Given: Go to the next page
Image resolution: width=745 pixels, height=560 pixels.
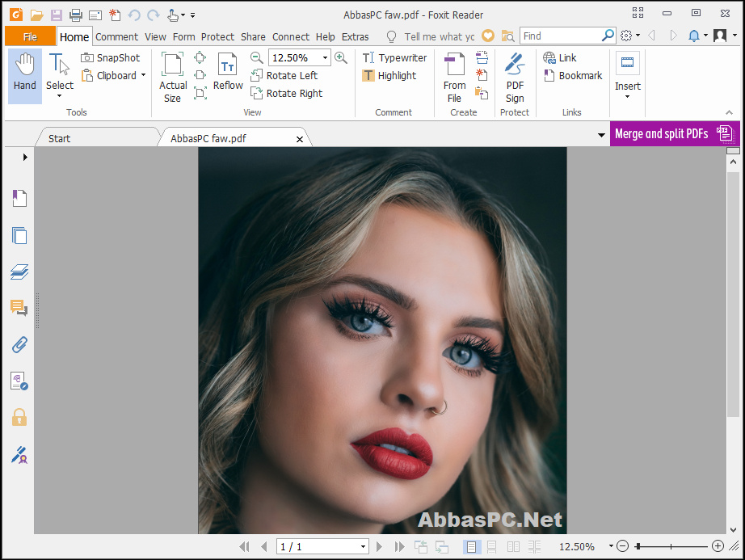Looking at the screenshot, I should point(379,547).
